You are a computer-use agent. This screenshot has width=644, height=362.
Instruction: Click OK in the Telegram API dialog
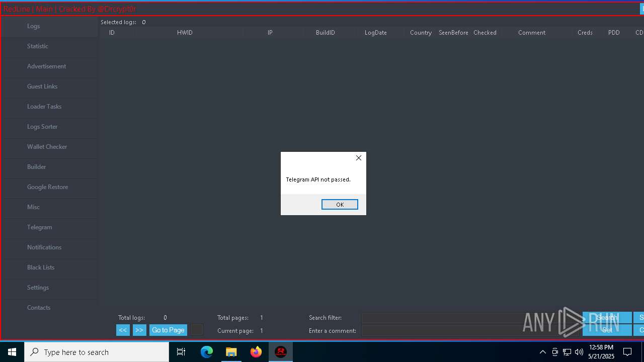340,205
